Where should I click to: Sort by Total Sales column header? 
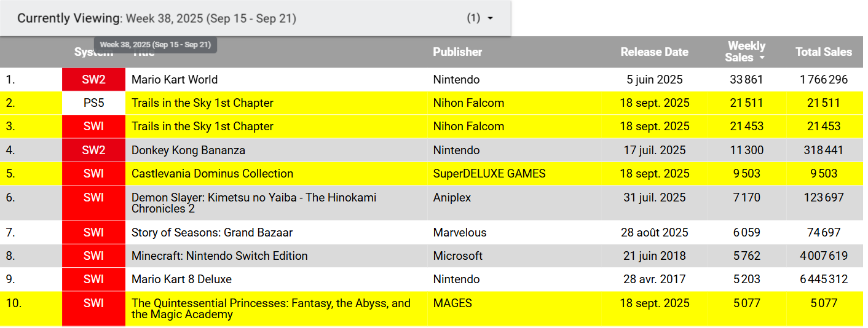[x=824, y=52]
